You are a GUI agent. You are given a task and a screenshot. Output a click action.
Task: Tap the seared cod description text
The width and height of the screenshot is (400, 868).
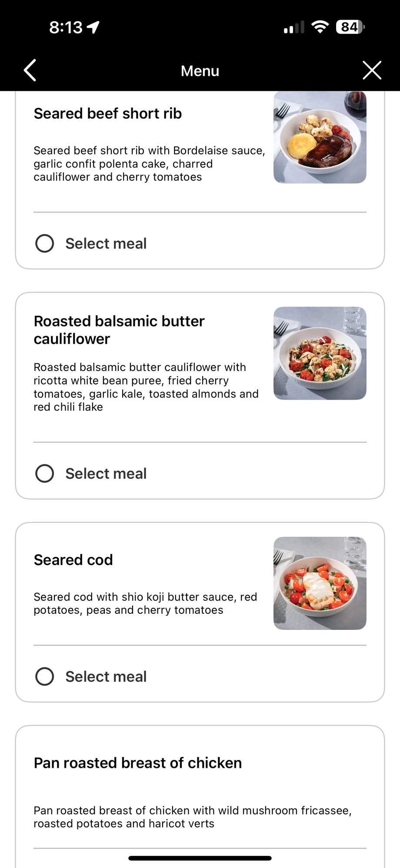pyautogui.click(x=145, y=603)
